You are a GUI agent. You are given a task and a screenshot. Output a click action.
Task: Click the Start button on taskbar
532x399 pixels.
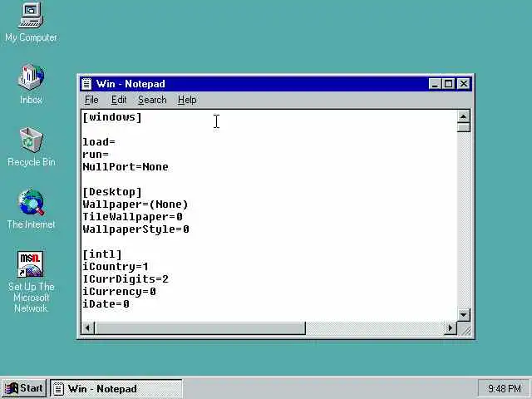tap(24, 388)
